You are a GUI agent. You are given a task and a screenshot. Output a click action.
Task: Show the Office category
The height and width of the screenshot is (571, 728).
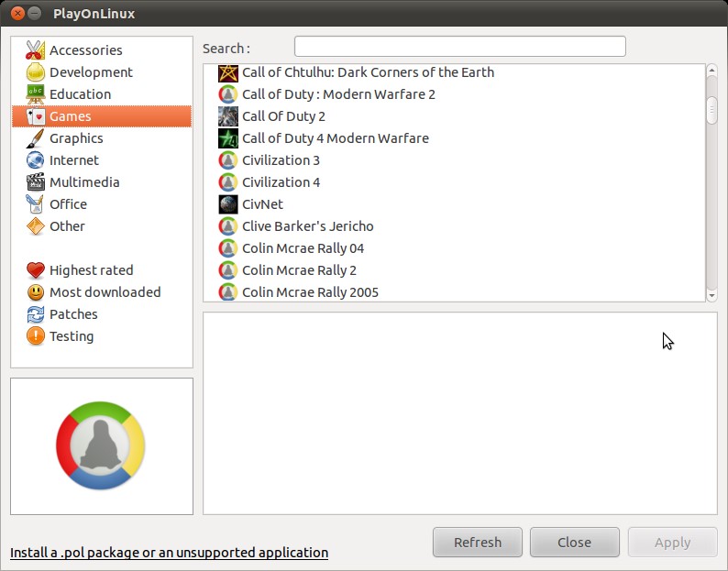102,204
